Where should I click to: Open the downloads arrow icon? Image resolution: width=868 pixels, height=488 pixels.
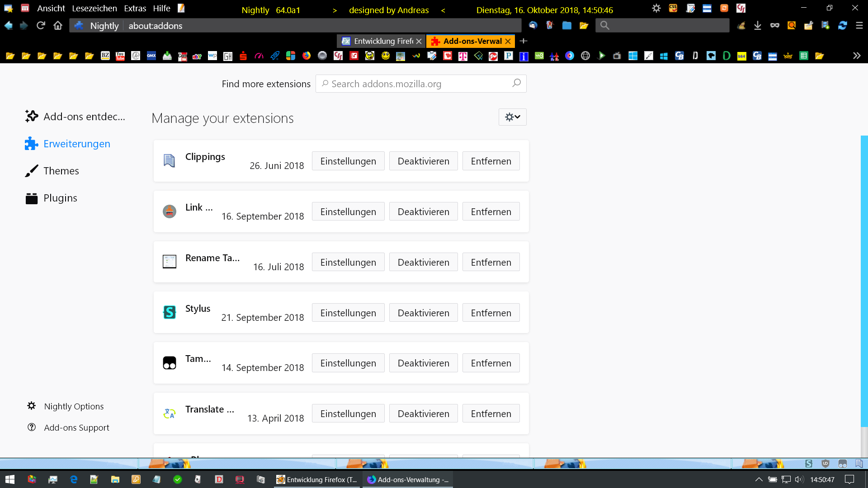[758, 26]
